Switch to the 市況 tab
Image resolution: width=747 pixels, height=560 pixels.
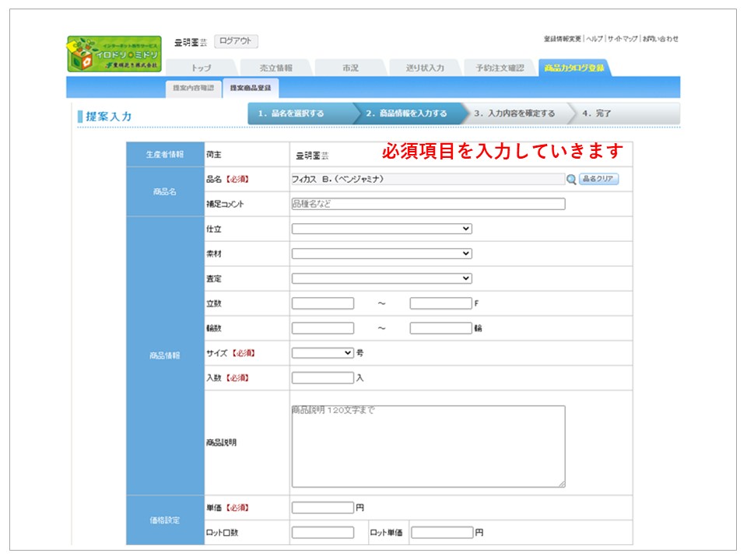click(x=351, y=68)
